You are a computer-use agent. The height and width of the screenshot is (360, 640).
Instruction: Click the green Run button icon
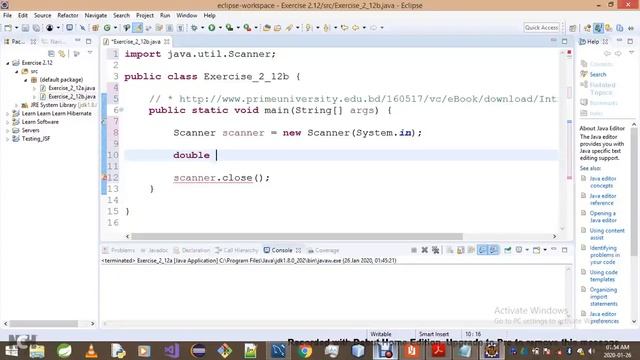pos(211,28)
